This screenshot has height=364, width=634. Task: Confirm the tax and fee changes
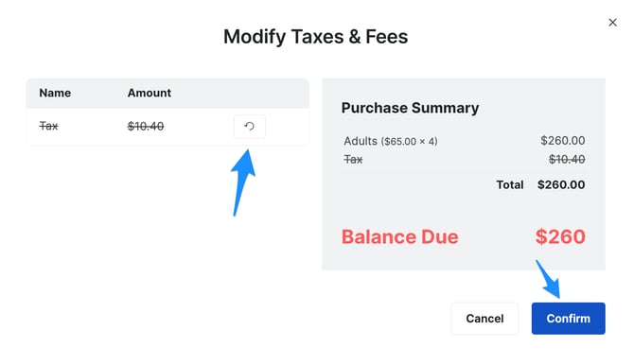click(568, 319)
